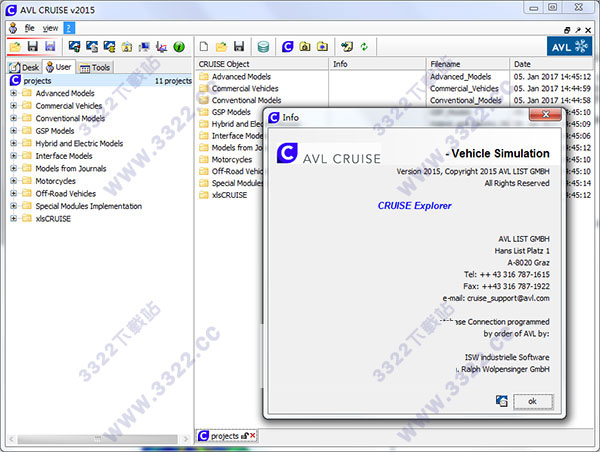
Task: Select Commercial Vehicles folder in object list
Action: tap(245, 88)
